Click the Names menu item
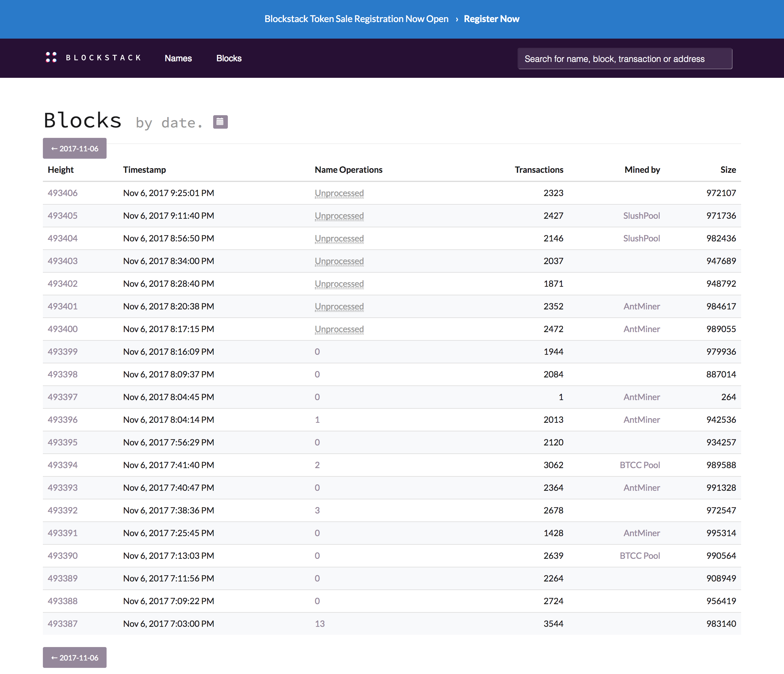 (179, 58)
